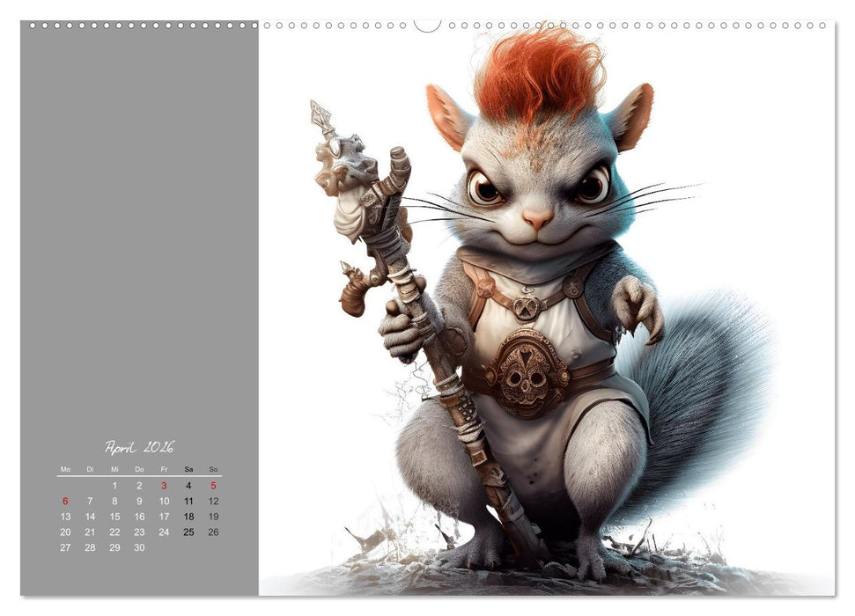Click the Friday header Fr
Image resolution: width=855 pixels, height=616 pixels.
[164, 469]
